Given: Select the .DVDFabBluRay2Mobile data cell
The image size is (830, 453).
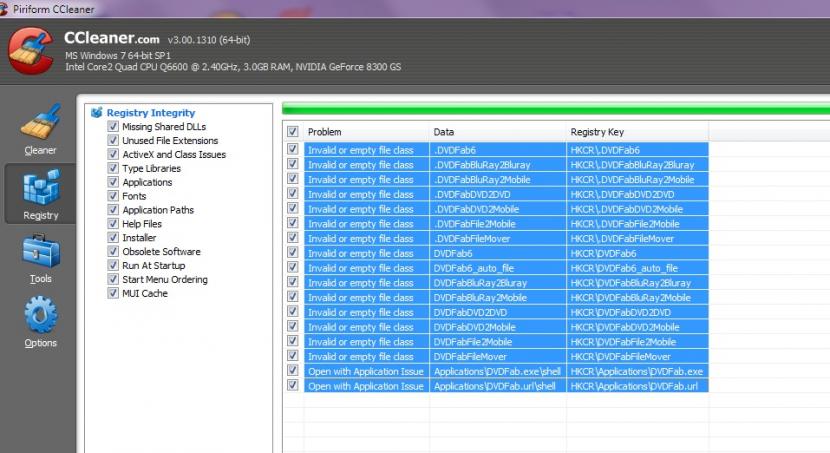Looking at the screenshot, I should [x=498, y=179].
